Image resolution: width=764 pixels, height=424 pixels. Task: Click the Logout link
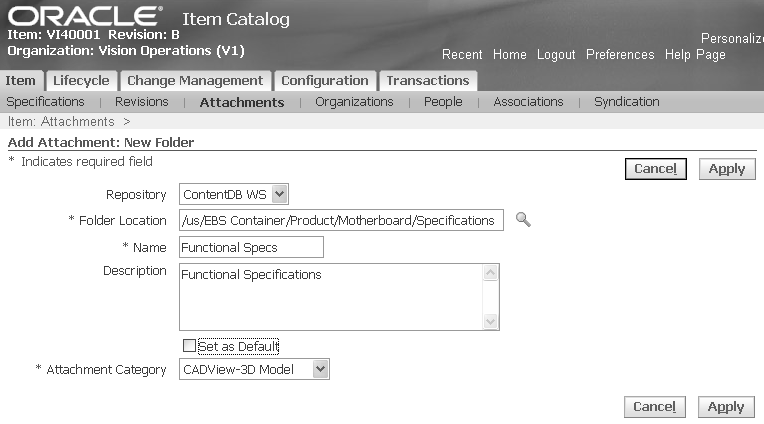[556, 55]
